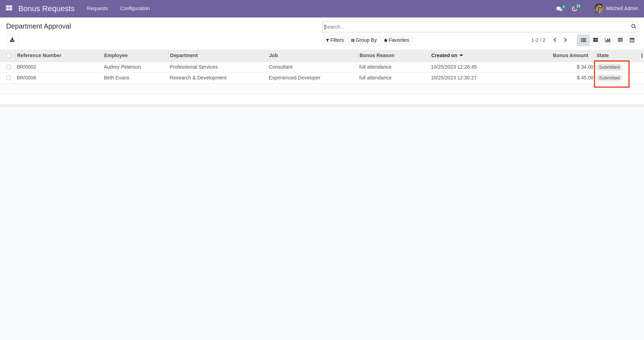Open optional columns menu beside State
Screen dimensions: 644x340
coord(642,55)
